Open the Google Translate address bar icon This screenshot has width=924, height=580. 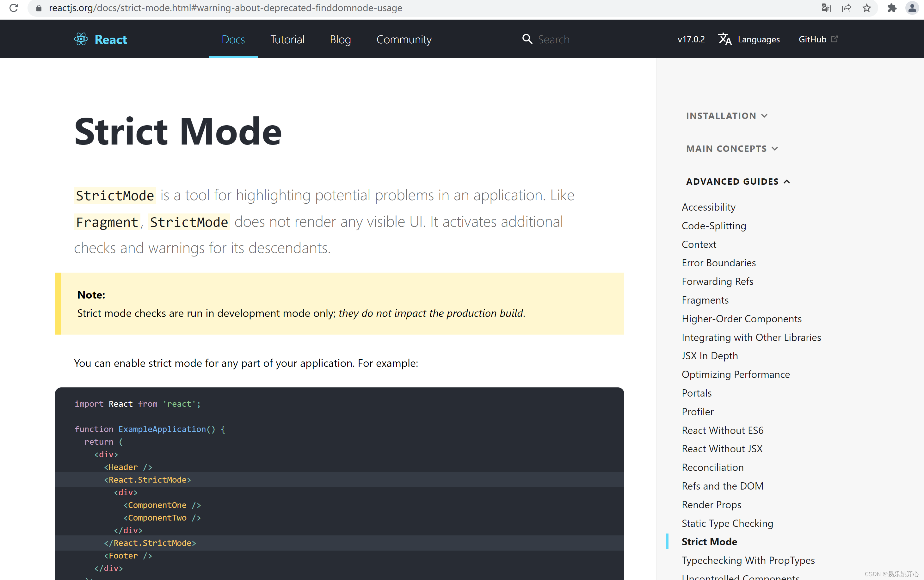point(827,8)
